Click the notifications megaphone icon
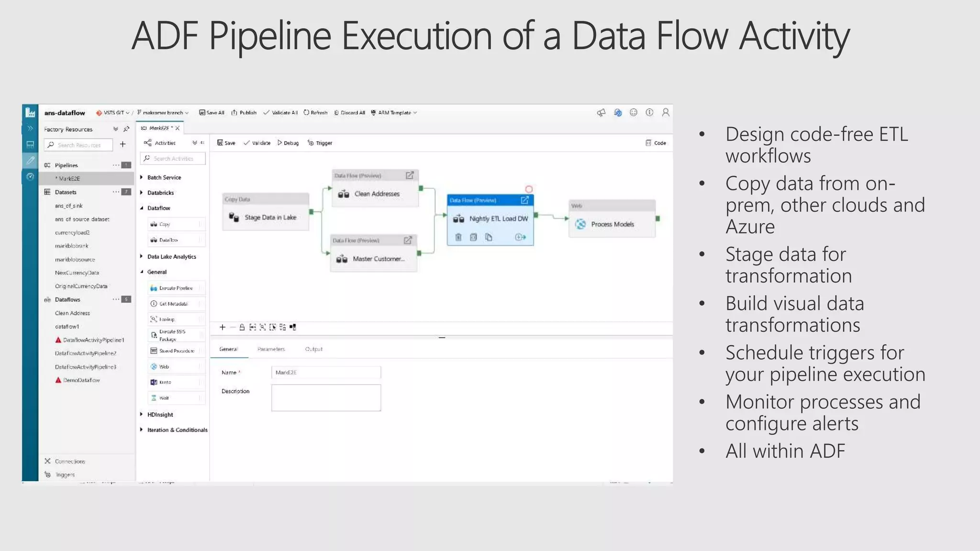The image size is (980, 551). click(601, 112)
